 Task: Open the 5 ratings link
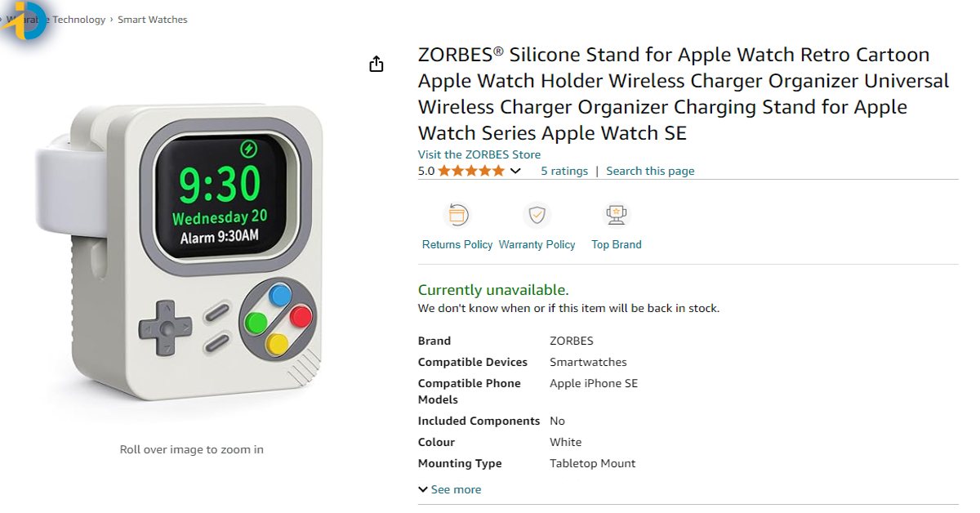(564, 171)
